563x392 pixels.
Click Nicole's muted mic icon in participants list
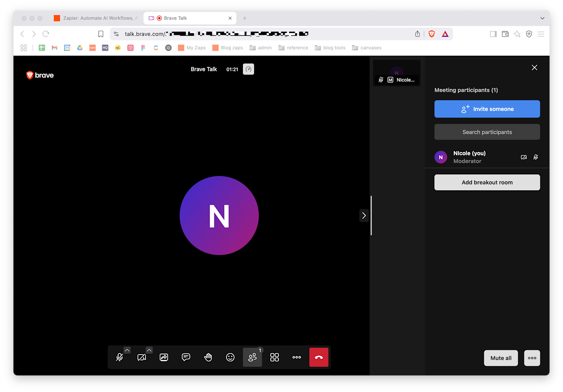click(536, 157)
